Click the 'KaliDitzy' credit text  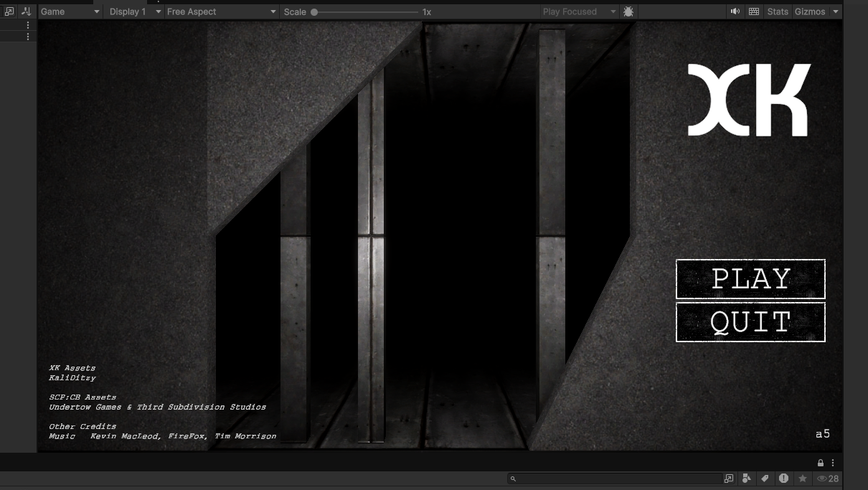tap(72, 377)
